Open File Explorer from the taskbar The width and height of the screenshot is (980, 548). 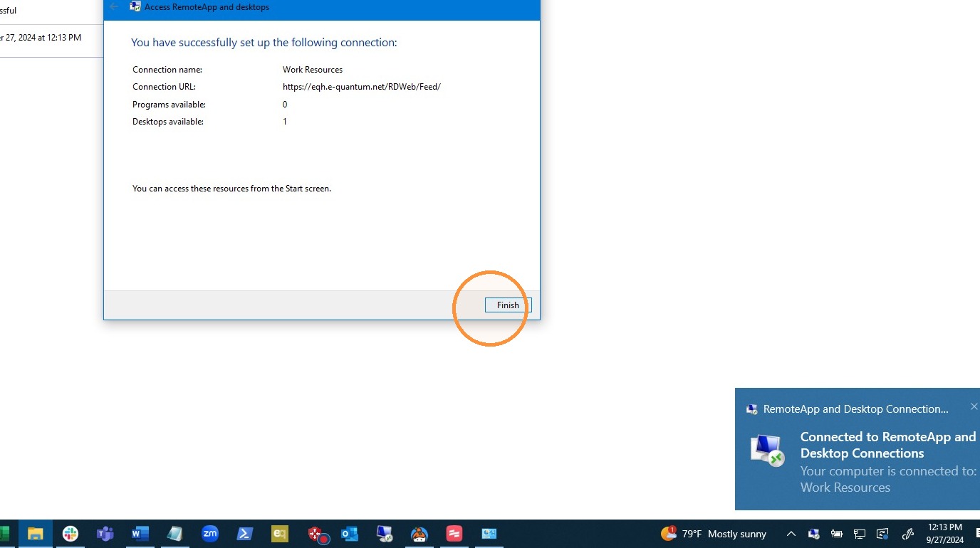[x=36, y=534]
